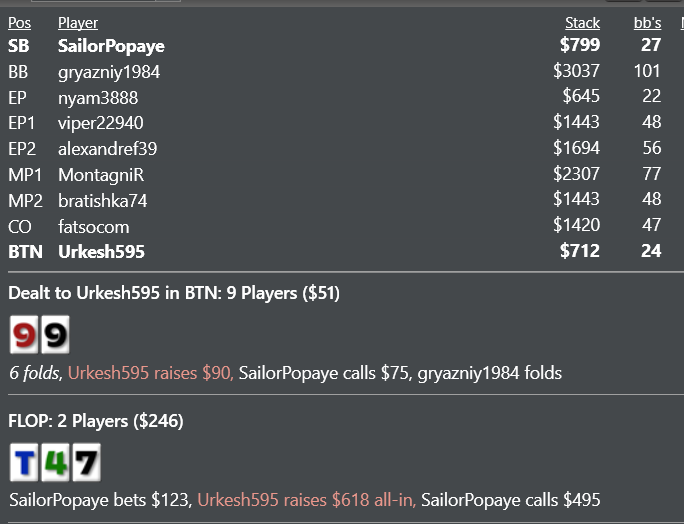
Task: Click the 'Urkesh595 raises $90' action text
Action: click(x=150, y=373)
